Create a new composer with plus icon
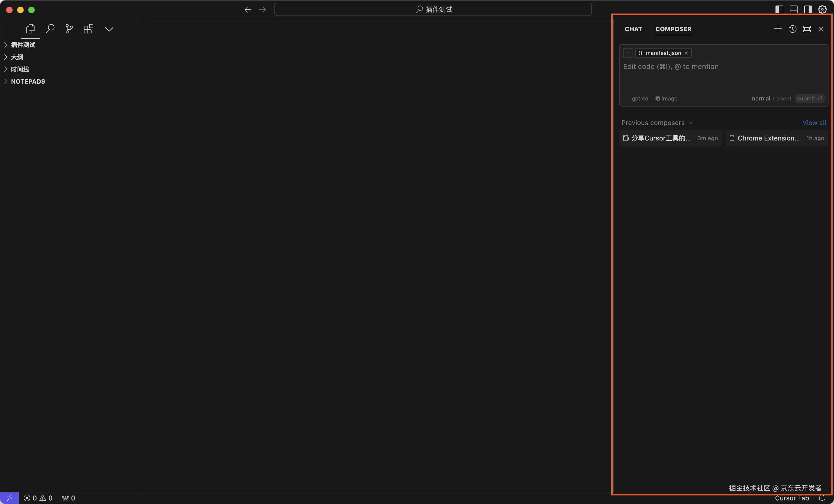This screenshot has width=834, height=504. (777, 29)
